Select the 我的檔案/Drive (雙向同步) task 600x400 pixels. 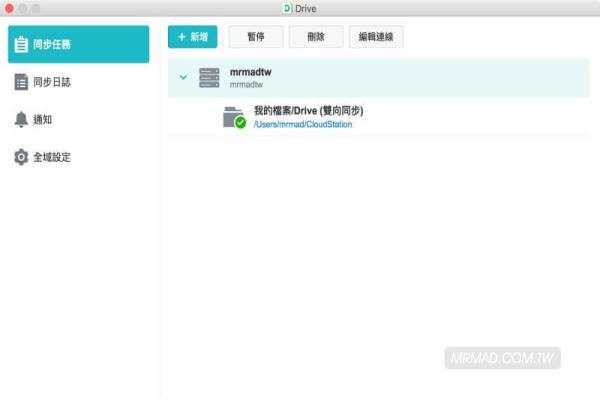(x=308, y=111)
